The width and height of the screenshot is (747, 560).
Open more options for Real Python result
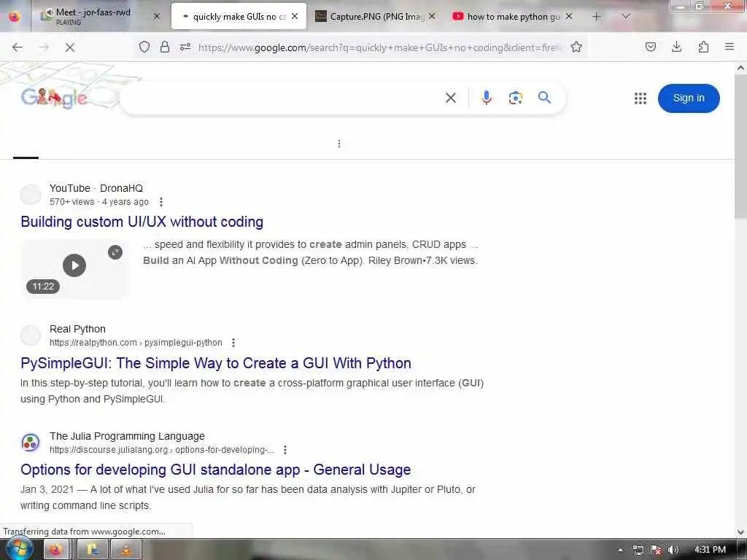(x=233, y=343)
